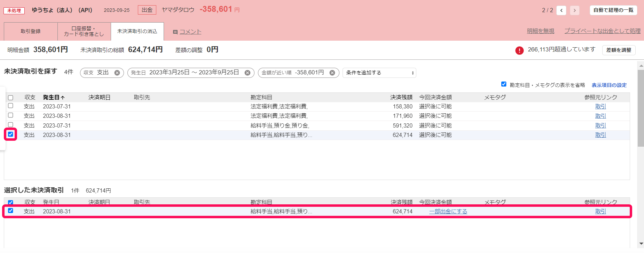Click the red warning exclamation icon
Image resolution: width=644 pixels, height=253 pixels.
pos(519,50)
